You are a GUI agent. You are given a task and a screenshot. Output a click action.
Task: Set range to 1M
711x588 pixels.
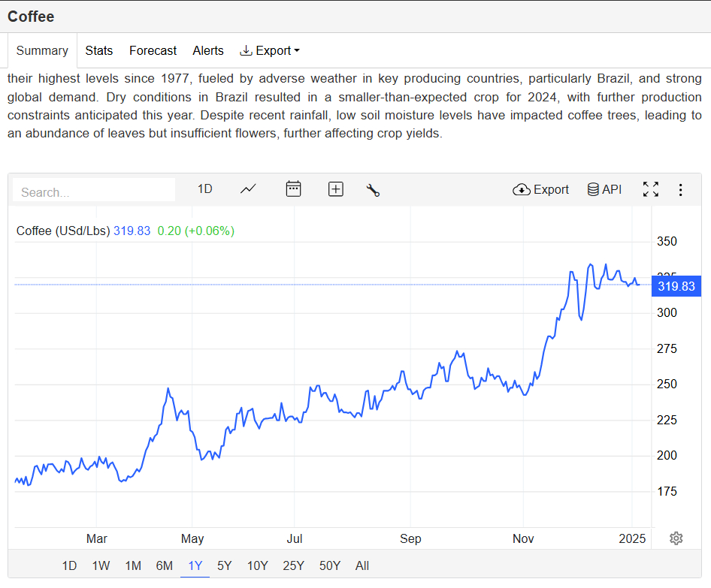tap(133, 565)
